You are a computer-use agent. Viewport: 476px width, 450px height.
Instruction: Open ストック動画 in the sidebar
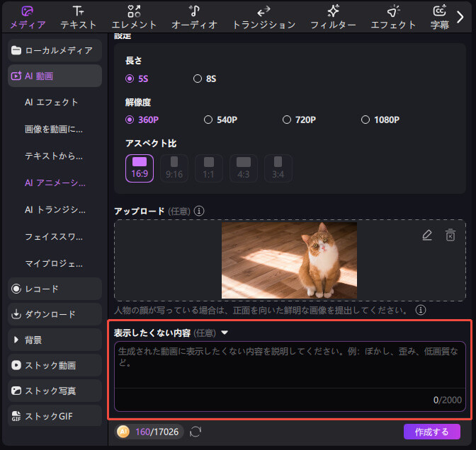55,365
